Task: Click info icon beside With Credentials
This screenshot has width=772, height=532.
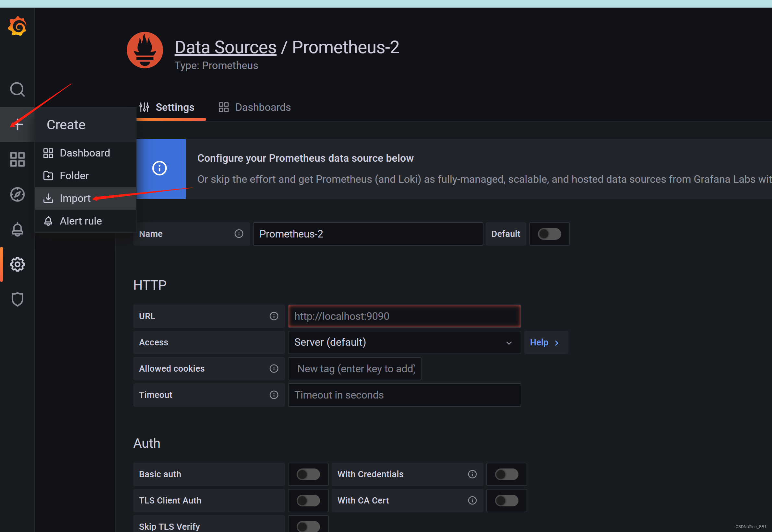Action: coord(472,474)
